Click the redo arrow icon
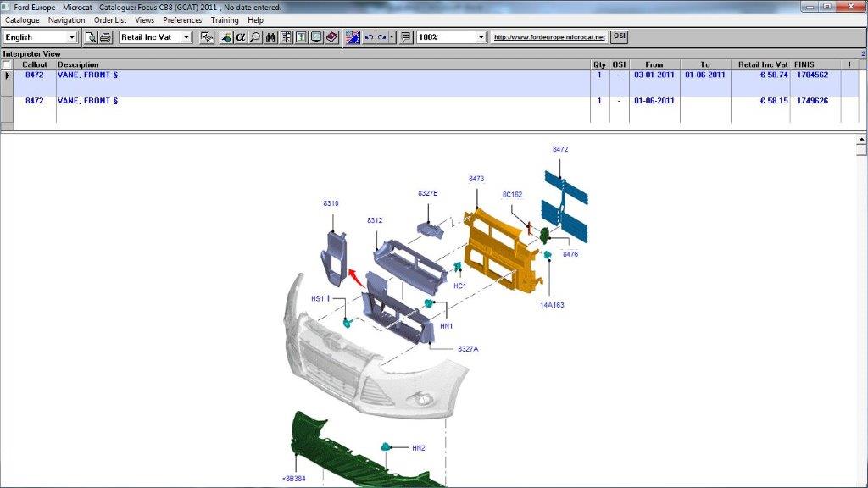The height and width of the screenshot is (488, 868). click(x=382, y=37)
